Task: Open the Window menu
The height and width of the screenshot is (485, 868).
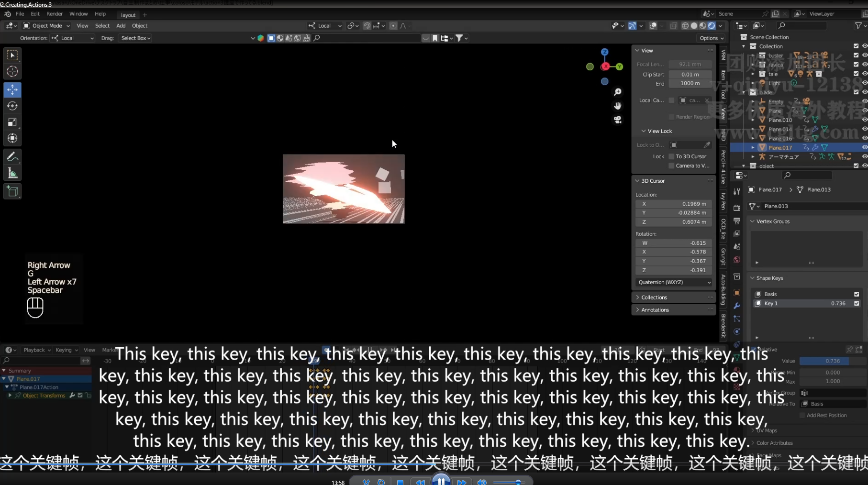Action: (78, 14)
